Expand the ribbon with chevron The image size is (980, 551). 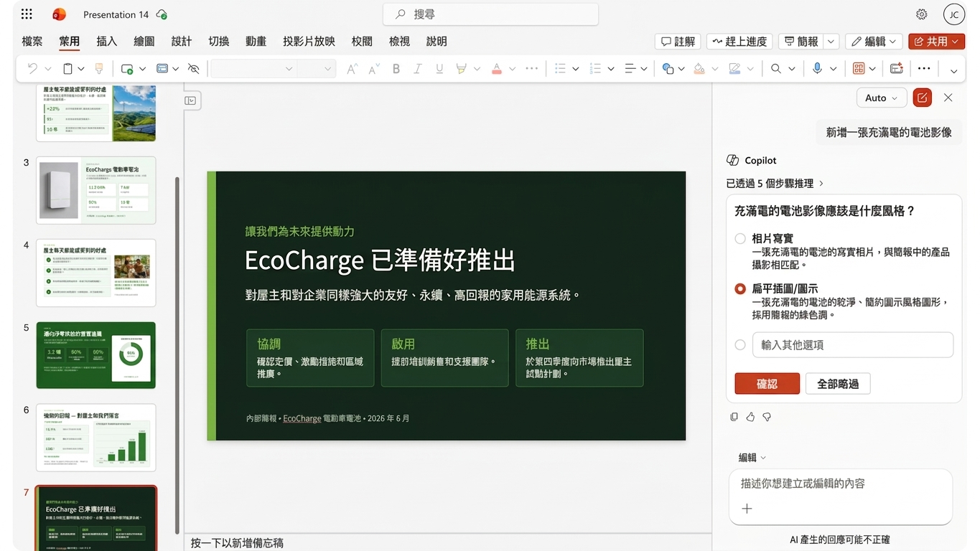pyautogui.click(x=953, y=70)
